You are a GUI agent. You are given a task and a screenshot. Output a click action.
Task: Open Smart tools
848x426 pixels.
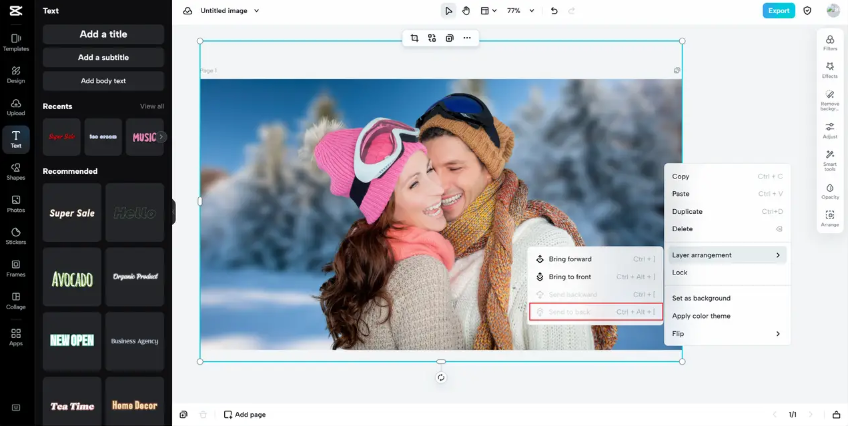click(830, 161)
